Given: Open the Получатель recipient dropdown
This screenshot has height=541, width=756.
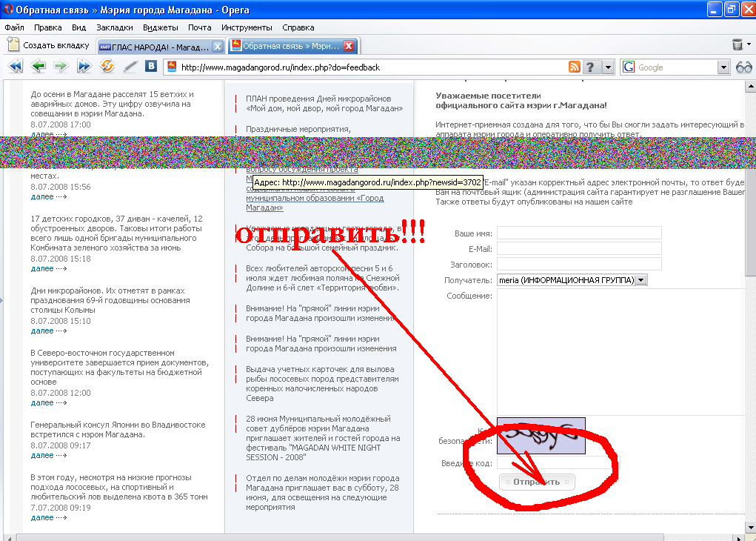Looking at the screenshot, I should [641, 280].
